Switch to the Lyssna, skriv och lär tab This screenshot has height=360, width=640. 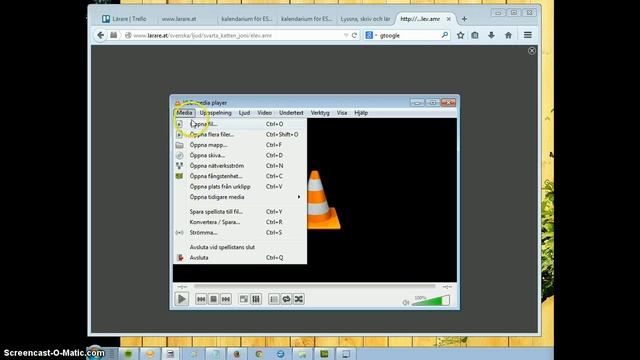[x=365, y=19]
